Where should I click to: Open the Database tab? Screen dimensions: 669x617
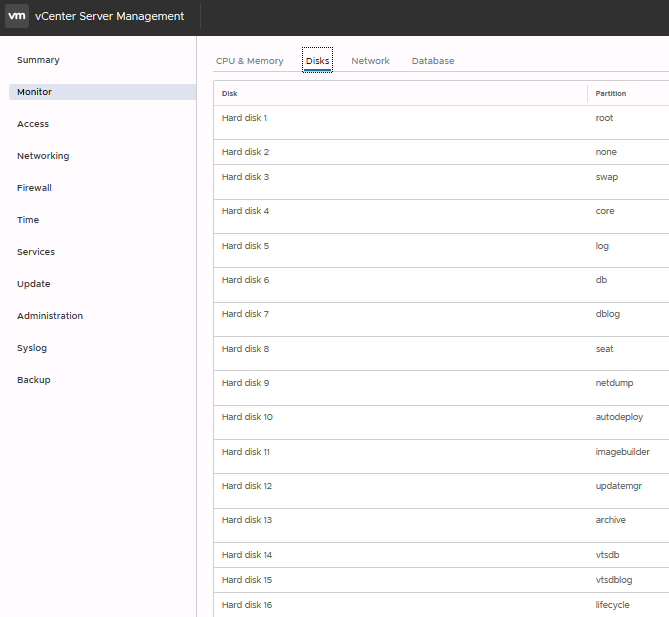click(433, 61)
